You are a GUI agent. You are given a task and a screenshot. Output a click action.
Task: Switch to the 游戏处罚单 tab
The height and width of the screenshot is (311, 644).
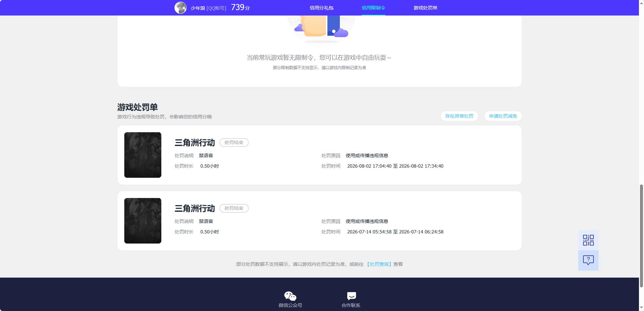tap(425, 8)
